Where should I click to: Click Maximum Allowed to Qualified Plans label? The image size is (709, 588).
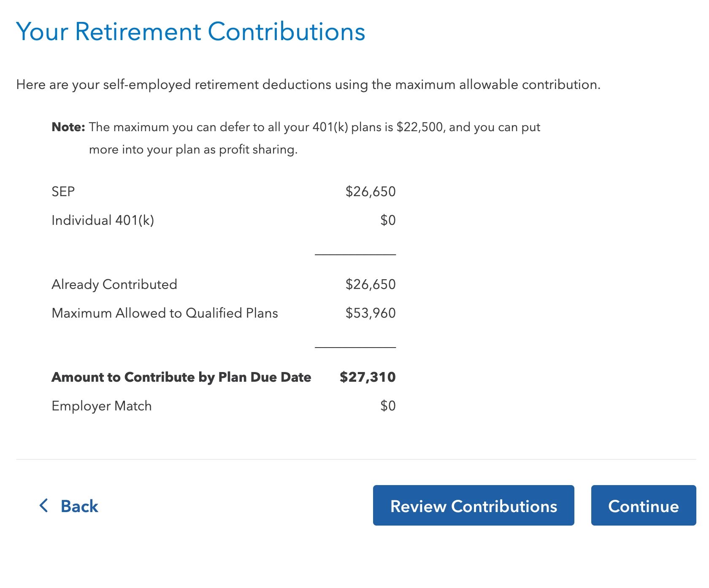(165, 313)
